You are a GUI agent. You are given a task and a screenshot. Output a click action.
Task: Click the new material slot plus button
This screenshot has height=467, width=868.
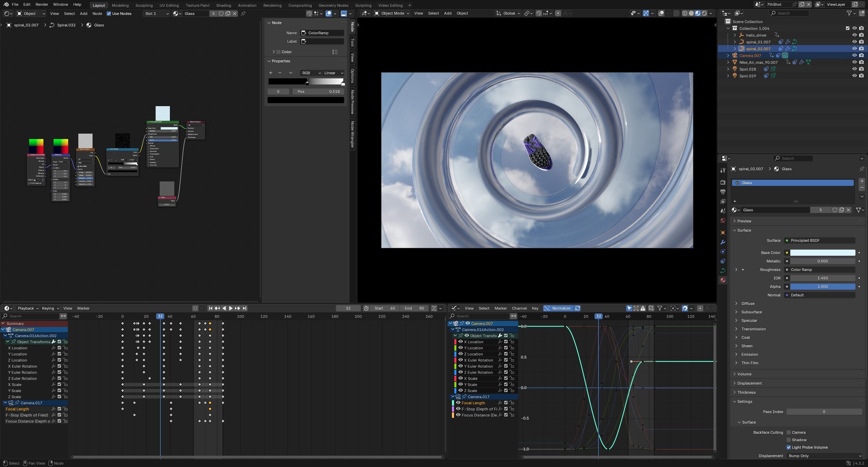coord(862,181)
